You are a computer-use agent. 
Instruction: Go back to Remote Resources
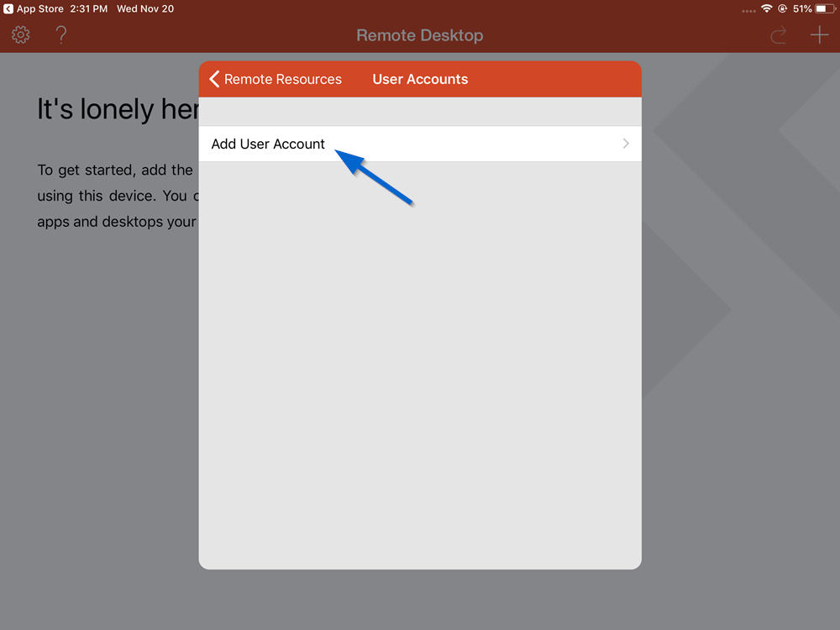[276, 79]
